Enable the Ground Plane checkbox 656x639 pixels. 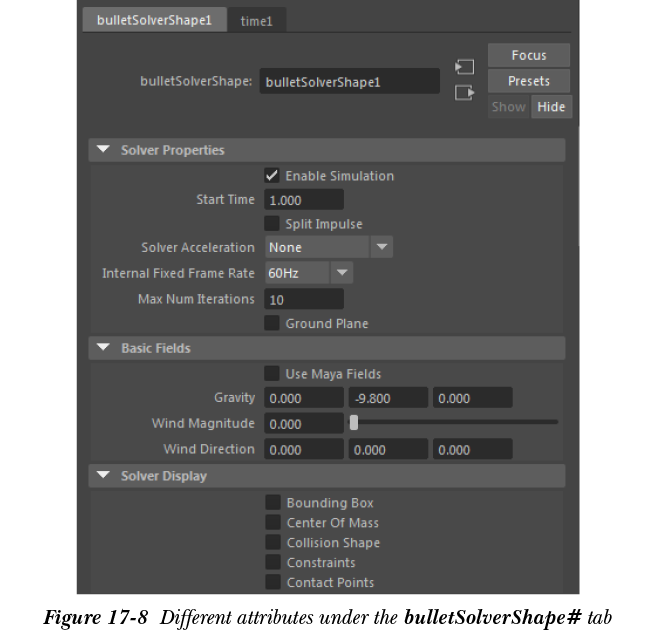[x=272, y=323]
